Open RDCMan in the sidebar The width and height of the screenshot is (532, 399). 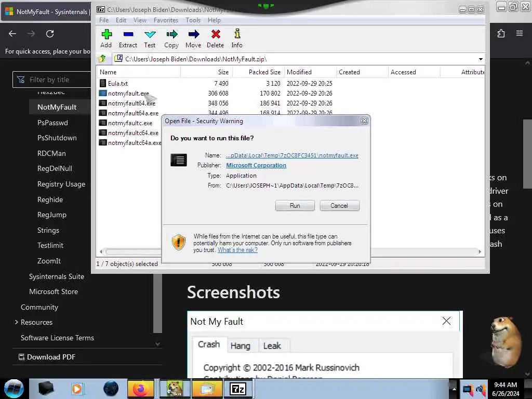51,153
